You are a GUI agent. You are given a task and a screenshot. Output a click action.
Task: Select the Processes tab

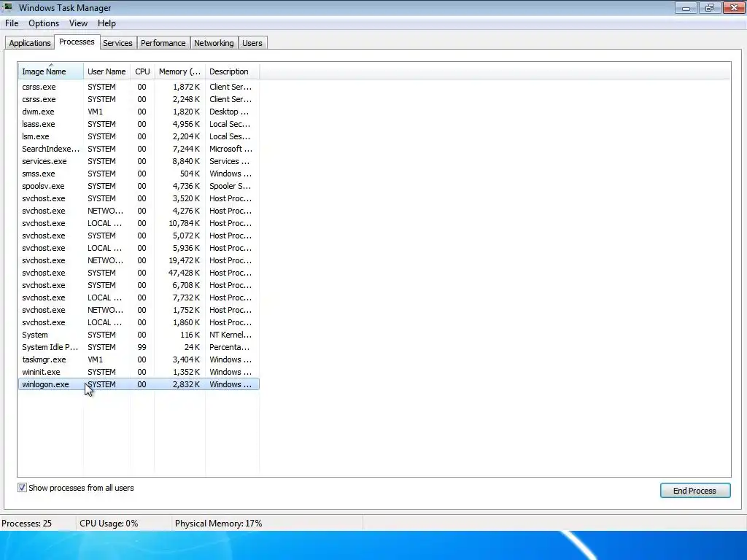77,42
